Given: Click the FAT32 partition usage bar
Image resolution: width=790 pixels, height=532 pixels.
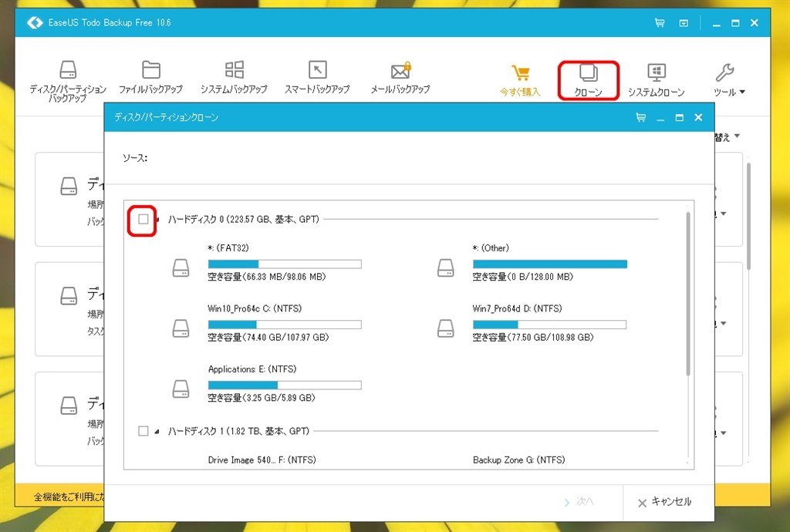Looking at the screenshot, I should pos(285,264).
